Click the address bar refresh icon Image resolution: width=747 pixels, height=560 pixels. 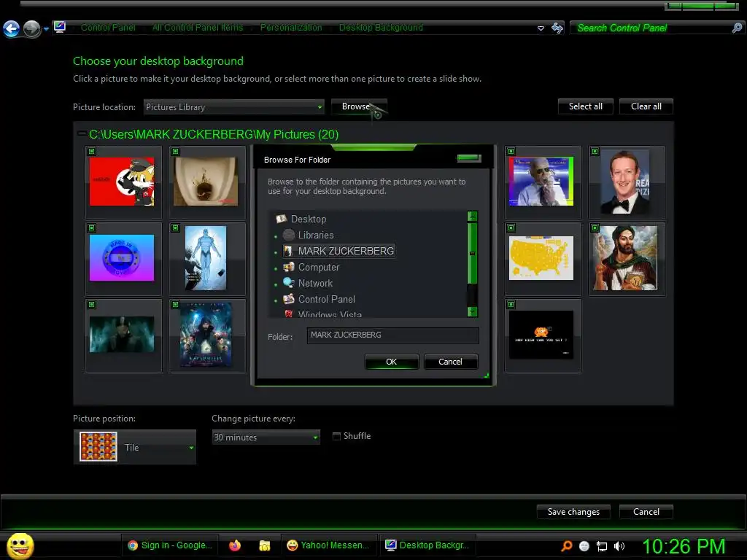pos(557,28)
